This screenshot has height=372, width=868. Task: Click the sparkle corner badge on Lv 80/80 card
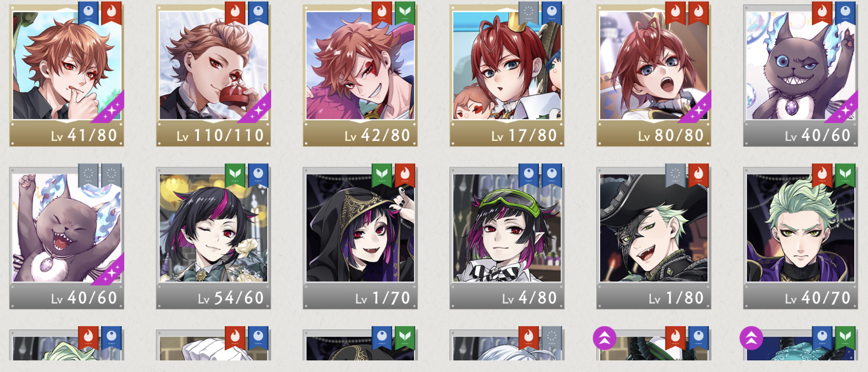[x=696, y=108]
